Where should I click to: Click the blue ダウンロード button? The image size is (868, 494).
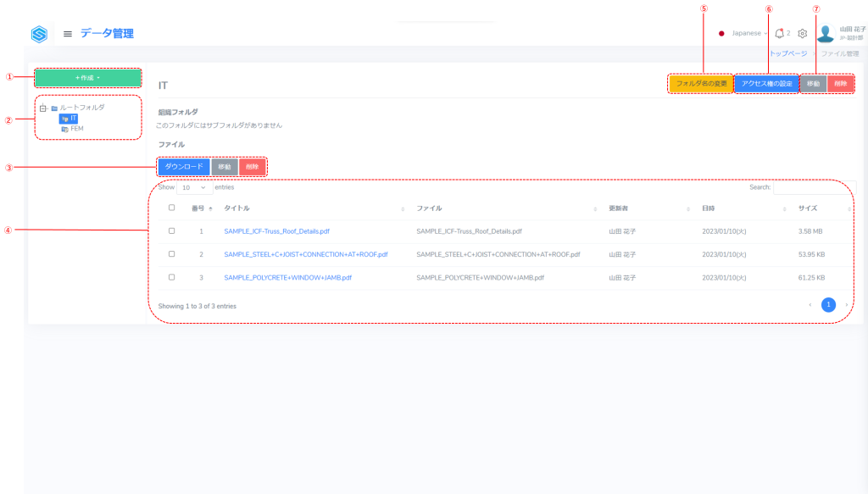tap(183, 167)
